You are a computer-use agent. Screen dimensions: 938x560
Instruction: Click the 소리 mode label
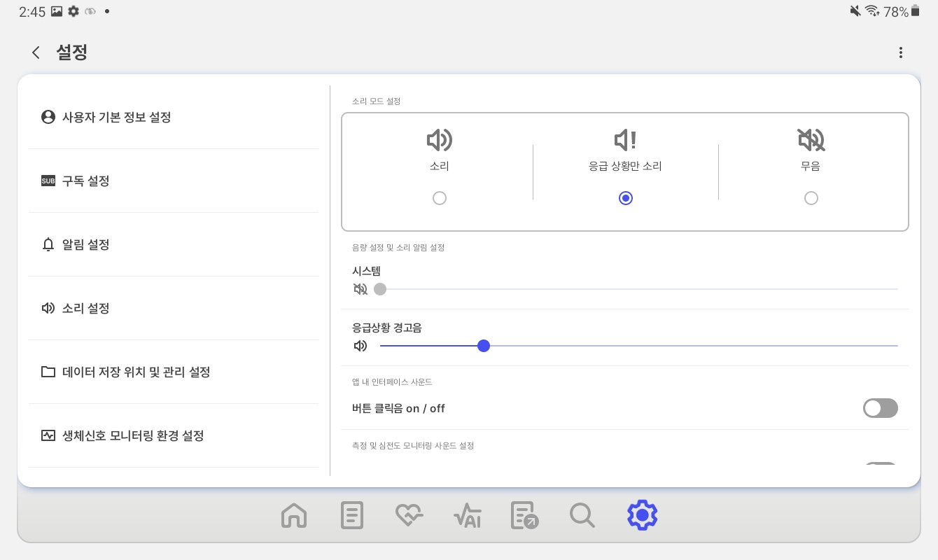pyautogui.click(x=440, y=167)
